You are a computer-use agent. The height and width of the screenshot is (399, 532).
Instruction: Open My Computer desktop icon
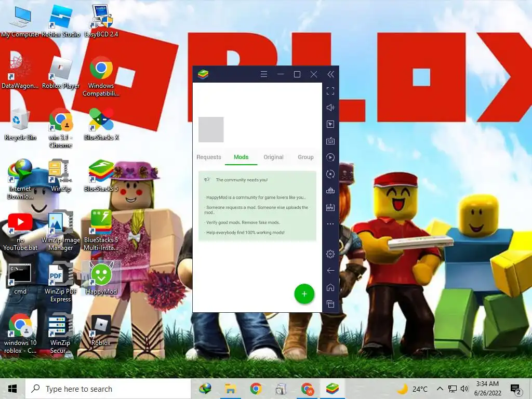(x=20, y=21)
